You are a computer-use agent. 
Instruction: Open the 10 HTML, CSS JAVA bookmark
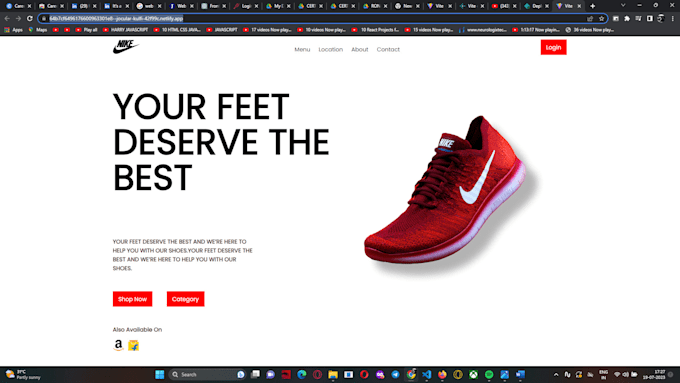click(x=177, y=30)
